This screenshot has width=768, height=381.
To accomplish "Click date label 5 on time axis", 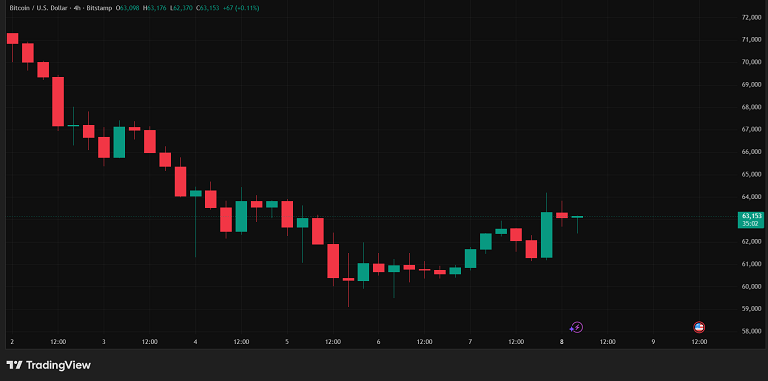I will pyautogui.click(x=287, y=342).
